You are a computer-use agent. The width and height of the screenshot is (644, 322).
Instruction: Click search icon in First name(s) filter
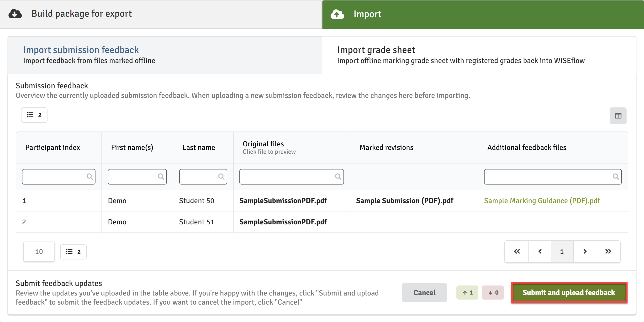pyautogui.click(x=161, y=177)
